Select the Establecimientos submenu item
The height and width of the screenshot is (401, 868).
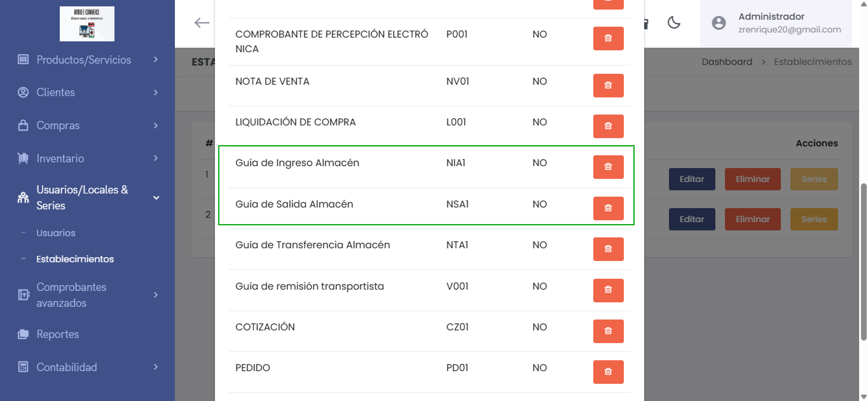point(75,259)
